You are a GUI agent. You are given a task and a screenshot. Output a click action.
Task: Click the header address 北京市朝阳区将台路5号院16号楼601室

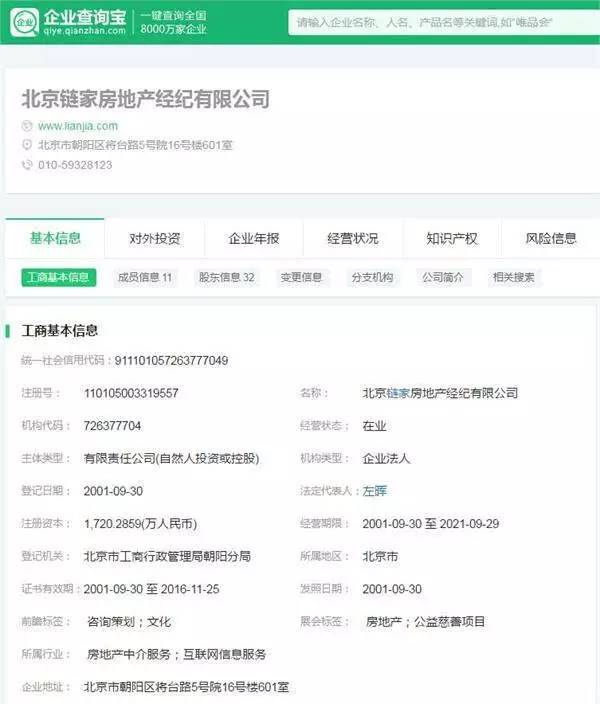click(x=135, y=145)
